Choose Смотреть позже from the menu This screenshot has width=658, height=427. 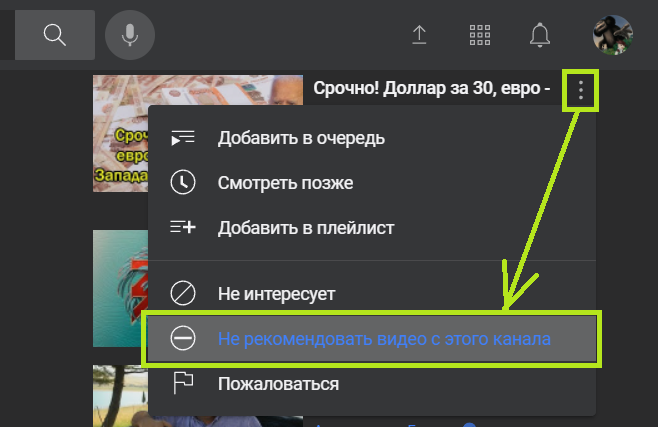coord(372,183)
